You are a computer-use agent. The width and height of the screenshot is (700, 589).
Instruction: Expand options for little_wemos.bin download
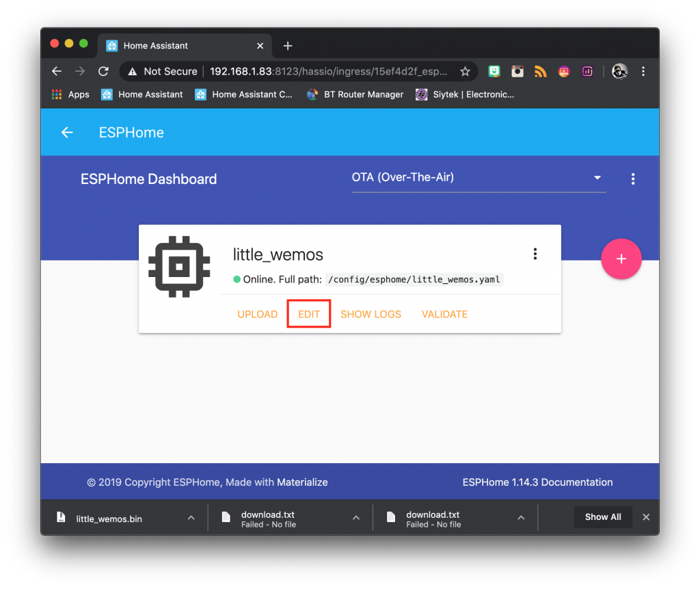pyautogui.click(x=191, y=517)
